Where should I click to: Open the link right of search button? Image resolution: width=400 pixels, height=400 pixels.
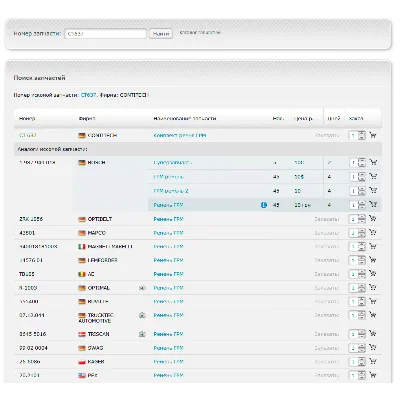click(200, 32)
